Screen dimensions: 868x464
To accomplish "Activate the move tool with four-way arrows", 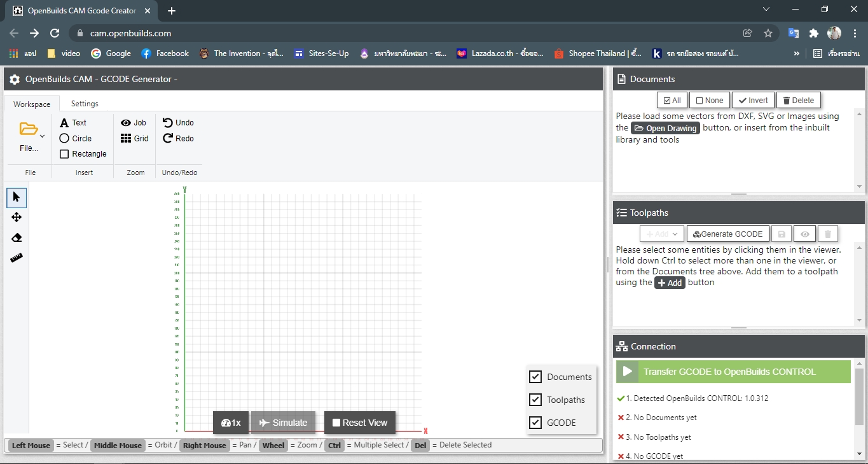I will point(17,218).
